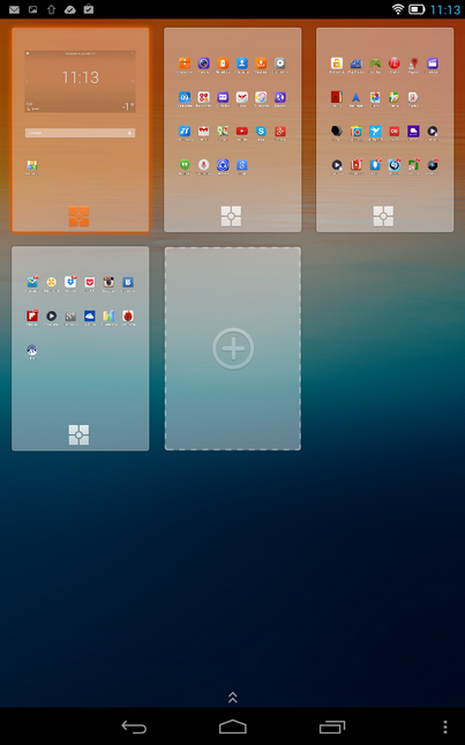Open the mail notification in the status bar
Viewport: 465px width, 745px height.
[x=14, y=10]
